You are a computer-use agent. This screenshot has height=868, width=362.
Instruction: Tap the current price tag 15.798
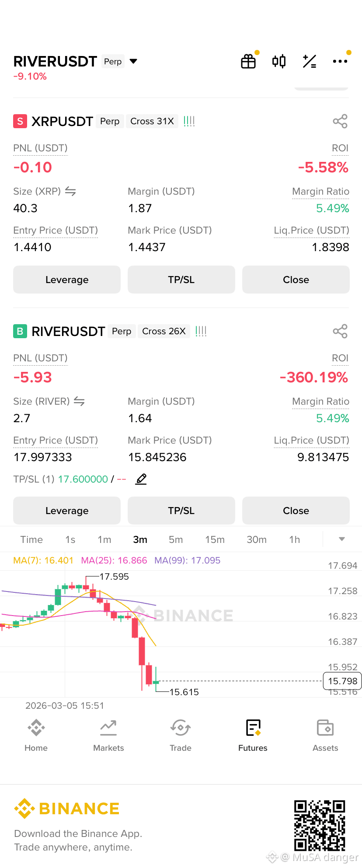342,681
